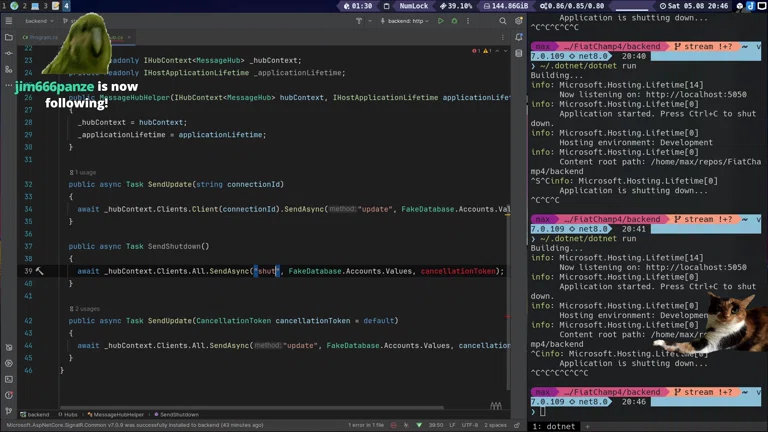Click the SendShutdown breadcrumb item
The width and height of the screenshot is (768, 432).
179,414
